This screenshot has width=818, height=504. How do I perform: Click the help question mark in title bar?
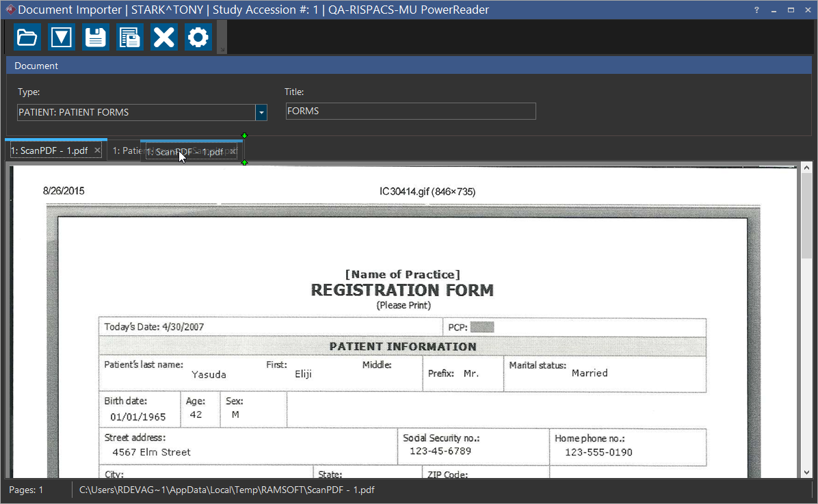pyautogui.click(x=756, y=10)
